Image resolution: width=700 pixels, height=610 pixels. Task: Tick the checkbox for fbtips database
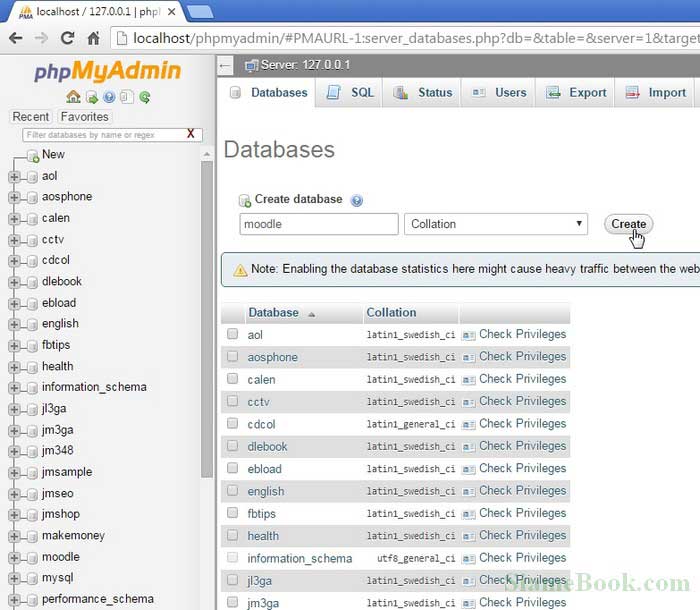[233, 512]
